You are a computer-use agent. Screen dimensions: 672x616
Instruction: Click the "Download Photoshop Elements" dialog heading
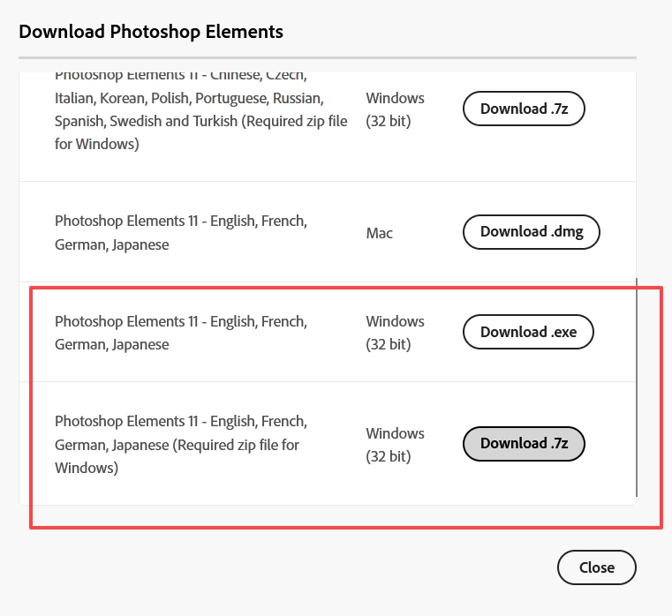point(151,32)
